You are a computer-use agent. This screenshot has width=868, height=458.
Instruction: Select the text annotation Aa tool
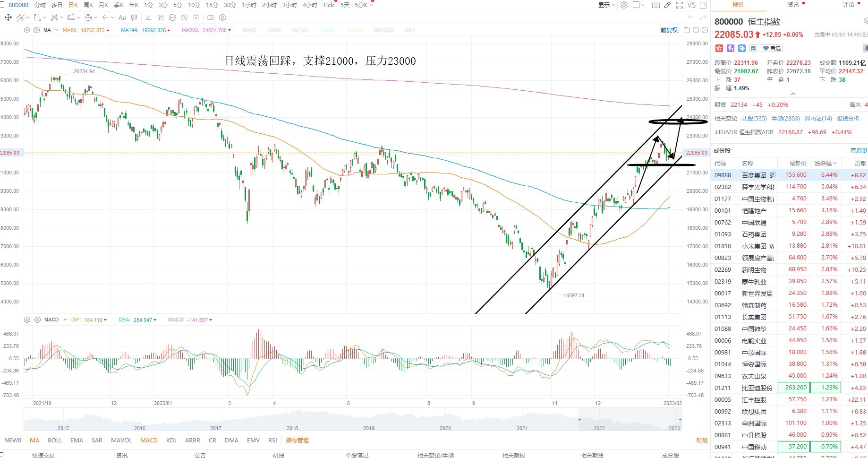[x=122, y=17]
